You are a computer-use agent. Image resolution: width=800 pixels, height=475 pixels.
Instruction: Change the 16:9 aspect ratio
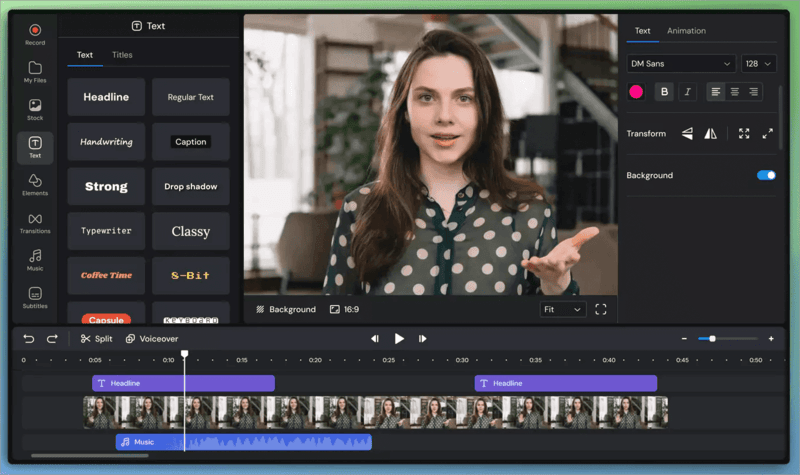(344, 309)
